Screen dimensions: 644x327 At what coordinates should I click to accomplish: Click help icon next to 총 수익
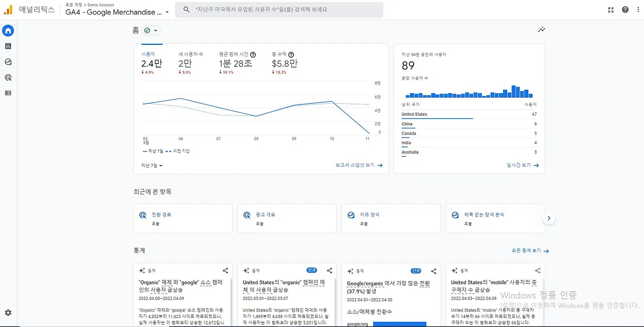pyautogui.click(x=291, y=54)
